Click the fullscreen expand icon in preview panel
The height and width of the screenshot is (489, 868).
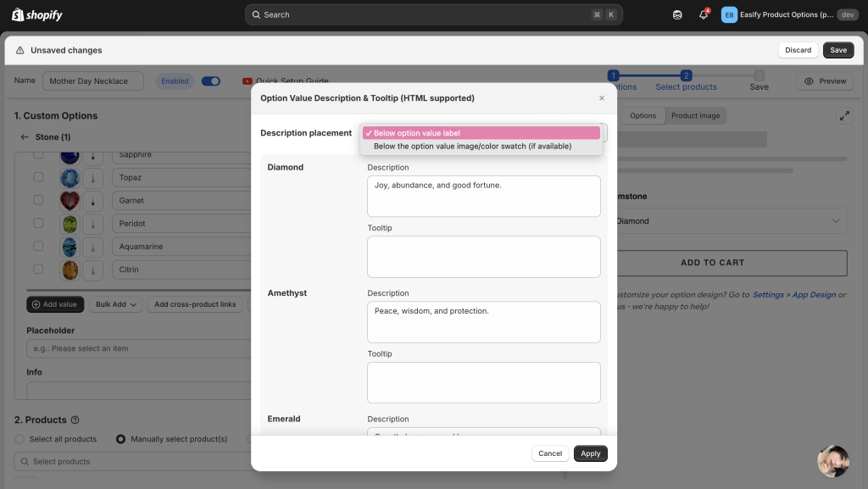click(843, 116)
